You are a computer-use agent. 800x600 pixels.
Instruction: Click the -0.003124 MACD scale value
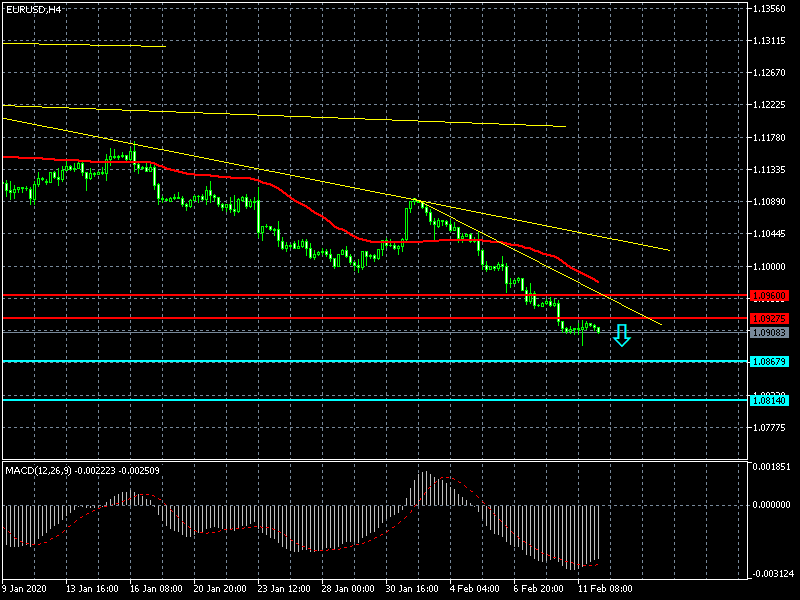[x=772, y=574]
